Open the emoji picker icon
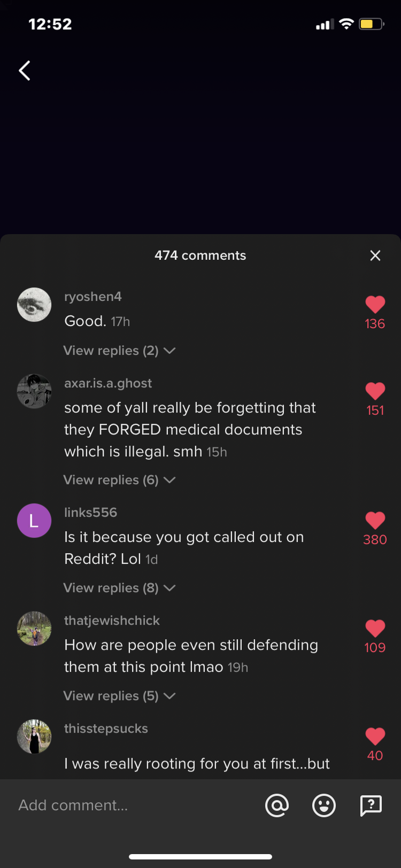The width and height of the screenshot is (401, 868). (324, 805)
